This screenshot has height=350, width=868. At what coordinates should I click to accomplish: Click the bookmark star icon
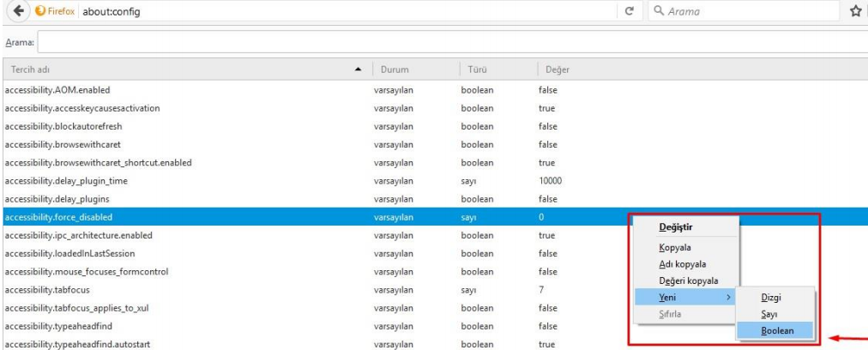click(855, 11)
